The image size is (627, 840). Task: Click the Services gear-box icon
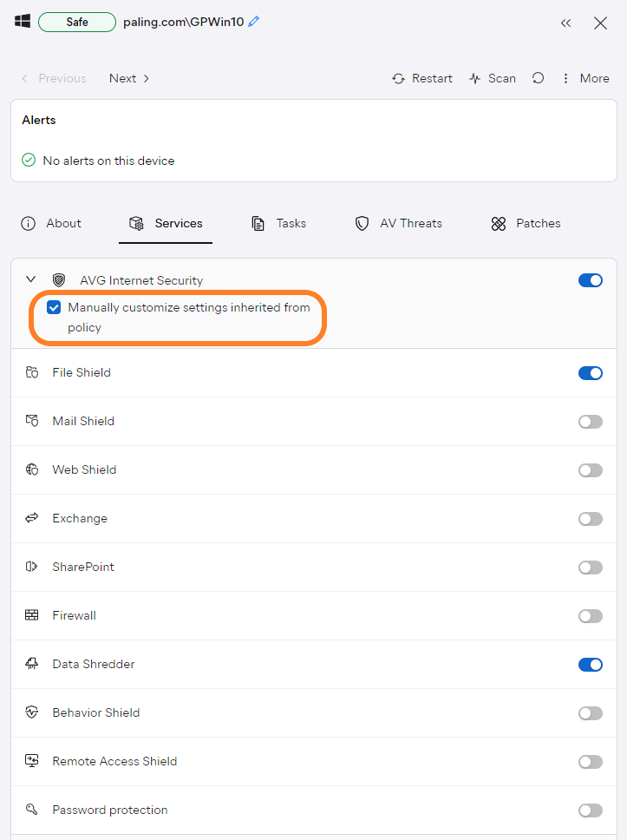tap(136, 223)
